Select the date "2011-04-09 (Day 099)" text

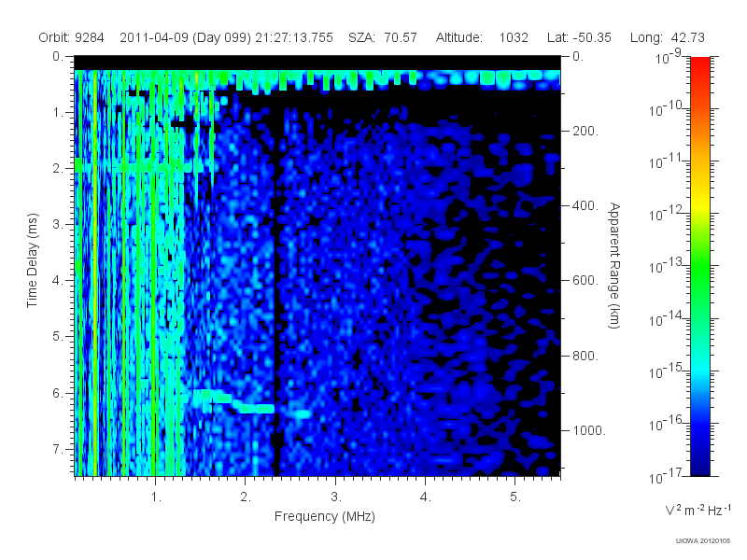click(185, 37)
